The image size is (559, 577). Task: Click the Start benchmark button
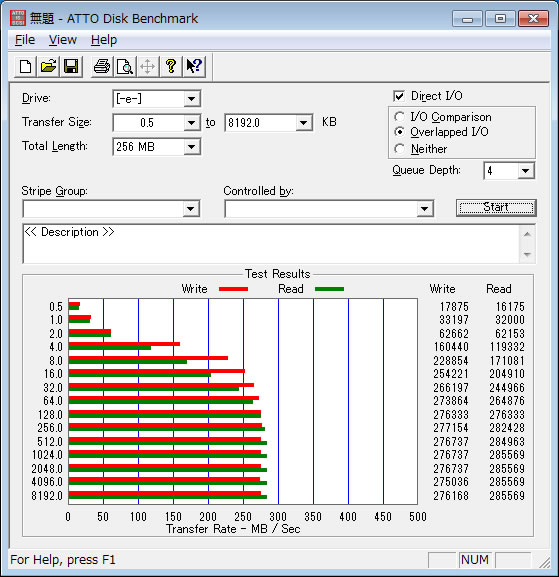[x=496, y=208]
